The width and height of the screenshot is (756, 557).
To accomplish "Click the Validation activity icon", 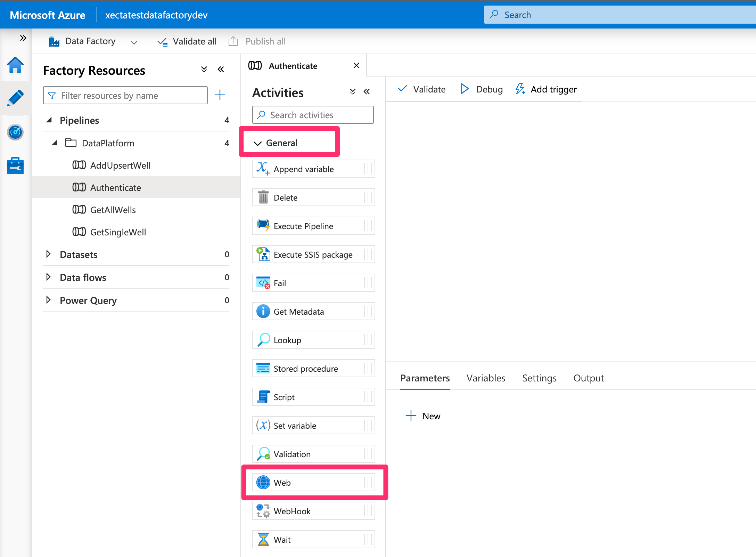I will (x=263, y=454).
